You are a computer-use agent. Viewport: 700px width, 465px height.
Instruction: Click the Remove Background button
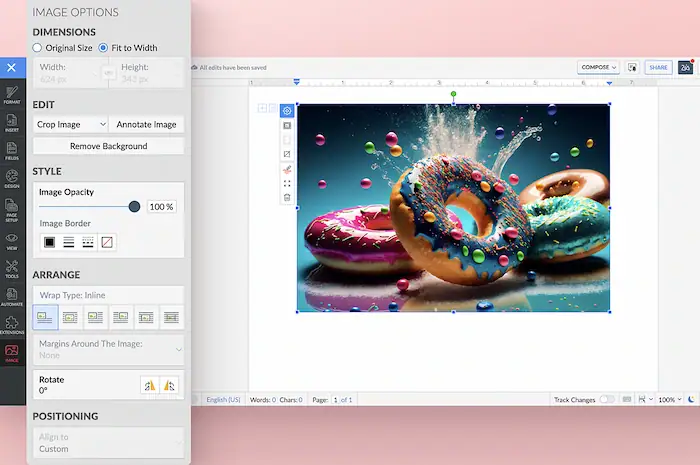tap(108, 146)
